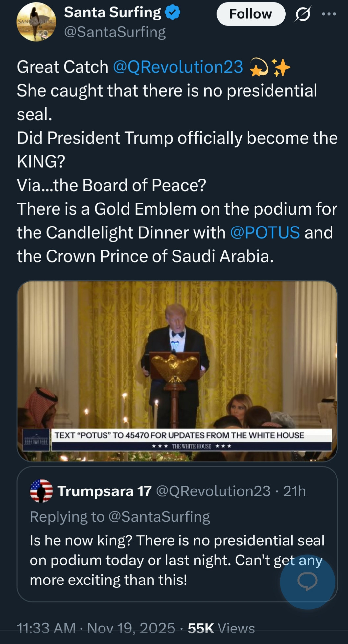
Task: Open the Grok slashed-circle icon
Action: coord(303,14)
